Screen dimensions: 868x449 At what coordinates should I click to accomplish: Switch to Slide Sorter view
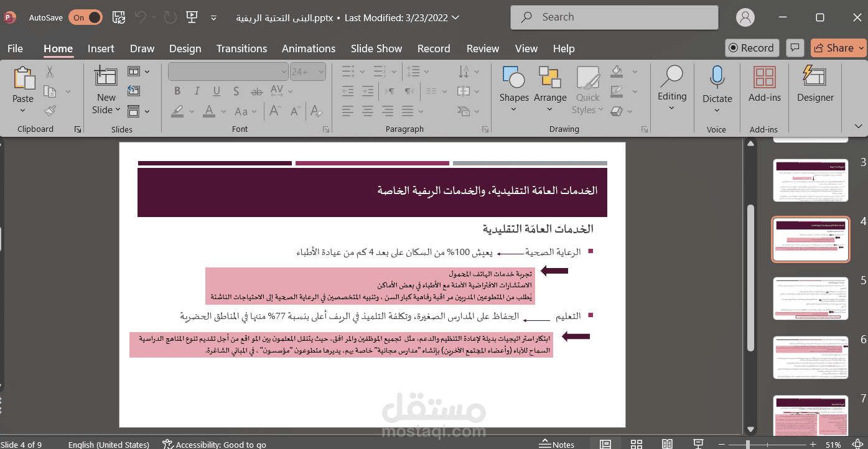click(636, 444)
